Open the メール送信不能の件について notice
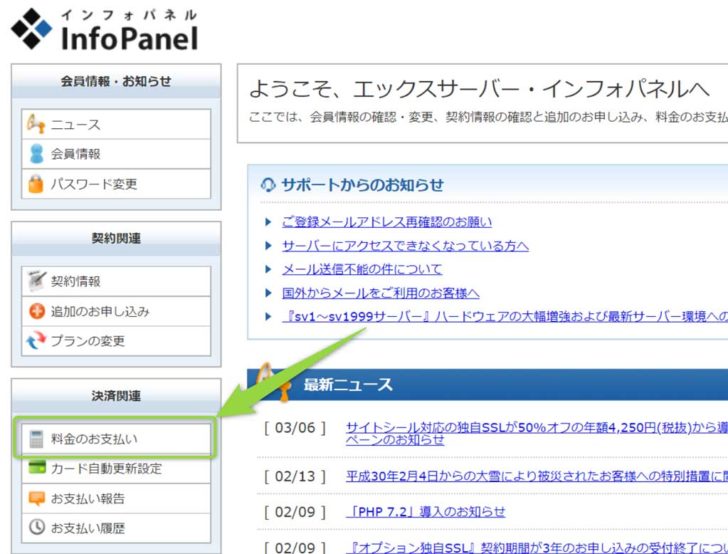This screenshot has width=728, height=554. (361, 269)
